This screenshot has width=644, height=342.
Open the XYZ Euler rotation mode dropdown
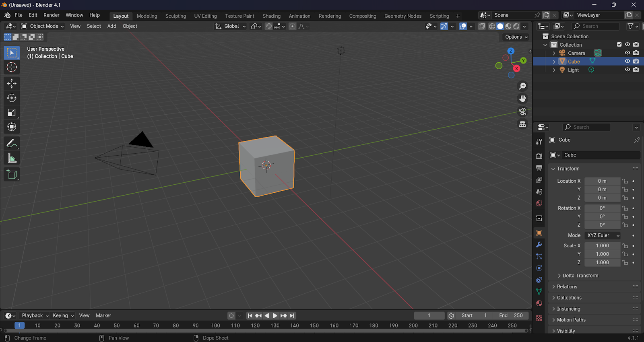[x=603, y=235]
